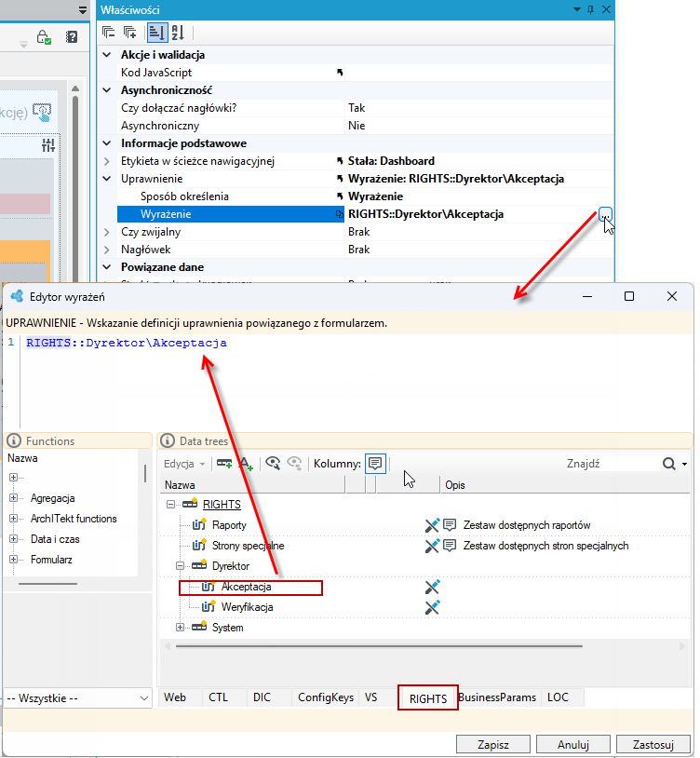Screen dimensions: 700x758
Task: Select the Weryfikacja tree item
Action: tap(247, 607)
